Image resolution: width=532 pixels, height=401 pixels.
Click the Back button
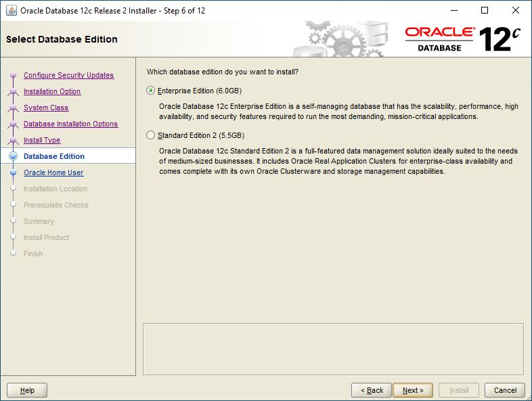[x=372, y=390]
